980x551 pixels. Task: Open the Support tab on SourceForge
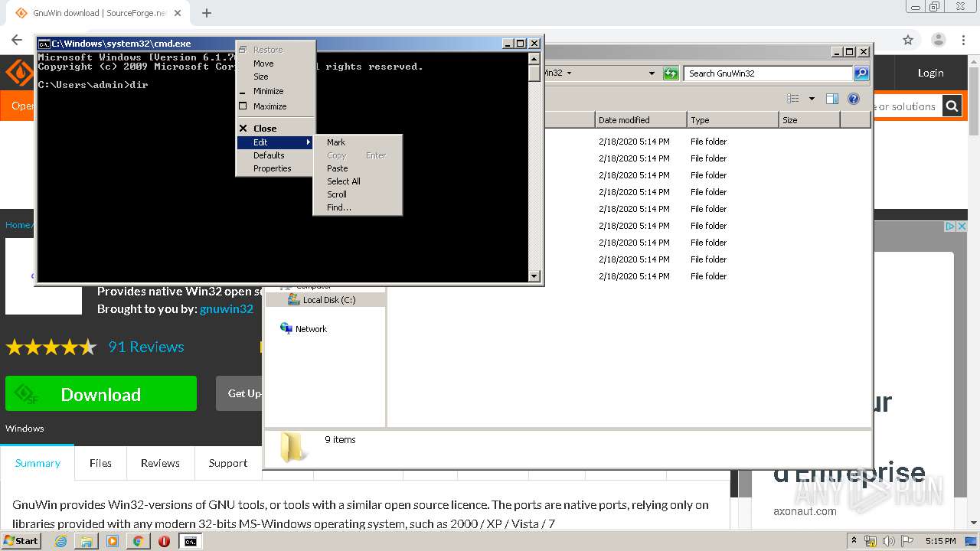[x=228, y=463]
